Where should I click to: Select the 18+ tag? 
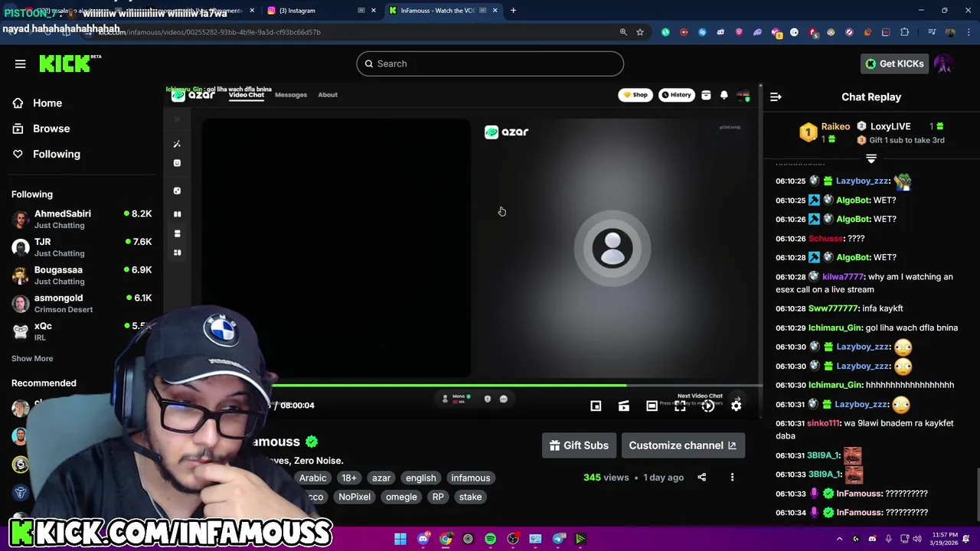pyautogui.click(x=349, y=478)
